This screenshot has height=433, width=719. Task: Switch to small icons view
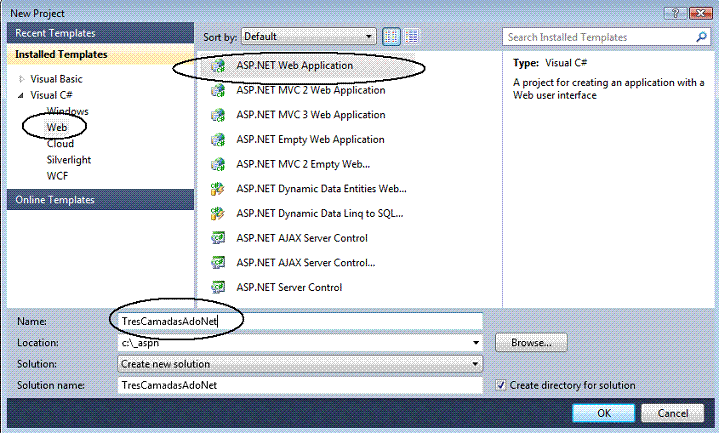coord(391,37)
